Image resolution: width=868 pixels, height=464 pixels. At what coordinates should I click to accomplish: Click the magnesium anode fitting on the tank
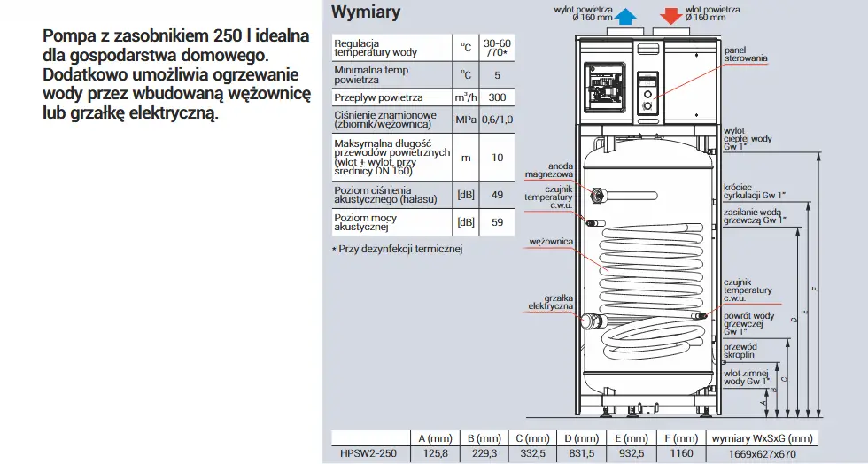pyautogui.click(x=599, y=195)
